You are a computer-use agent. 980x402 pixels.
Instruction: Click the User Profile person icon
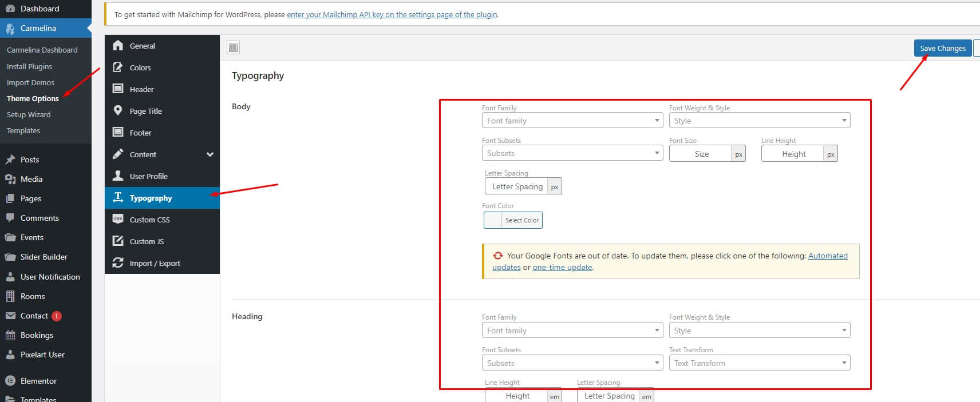pos(118,176)
